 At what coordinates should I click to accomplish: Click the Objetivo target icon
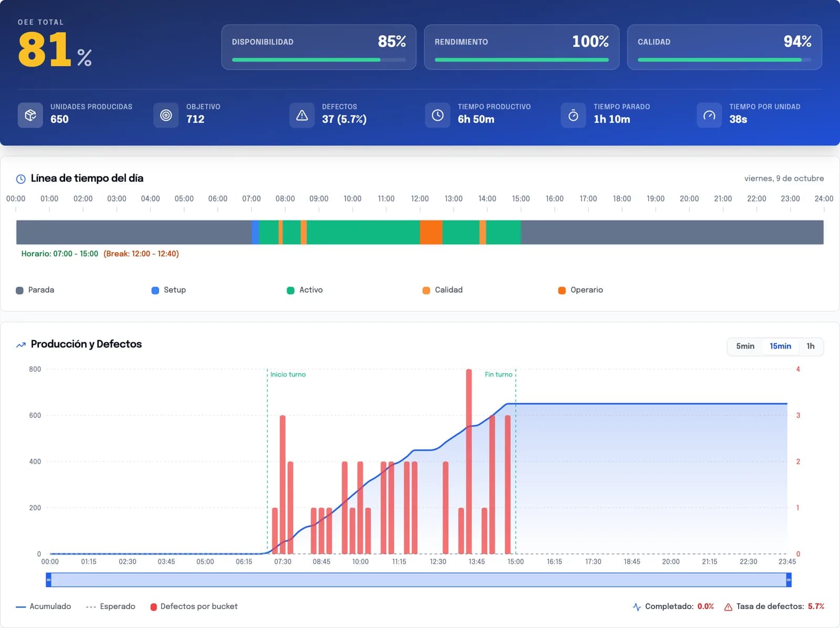coord(166,115)
